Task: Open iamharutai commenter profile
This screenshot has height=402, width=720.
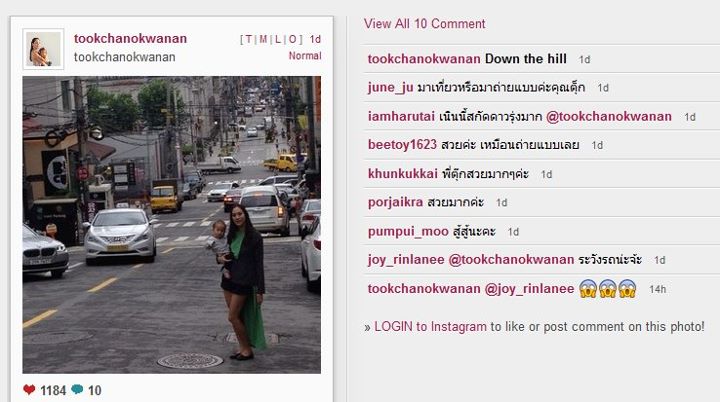Action: [401, 116]
